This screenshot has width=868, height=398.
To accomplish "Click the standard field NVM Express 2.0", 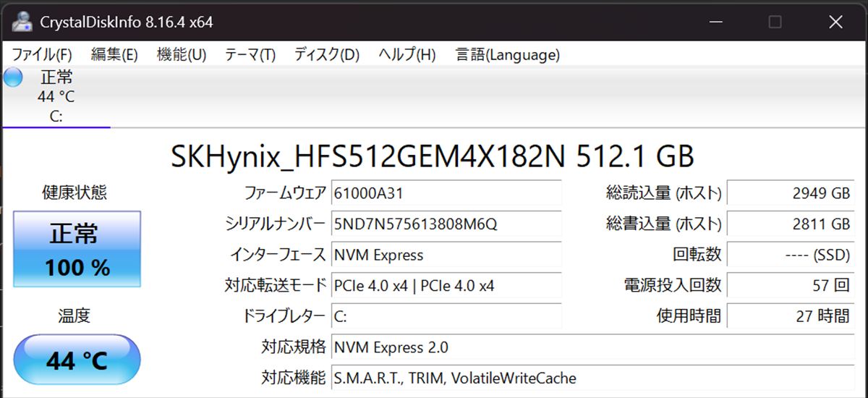I will pos(592,347).
